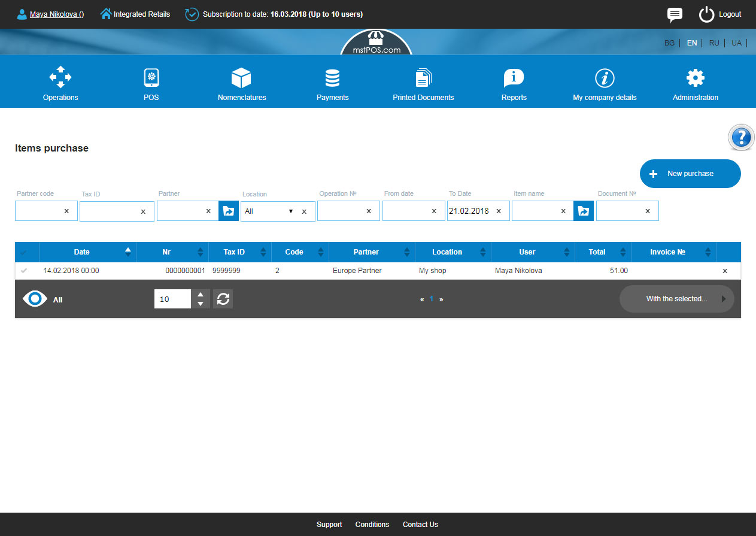Screen dimensions: 756x536
Task: Select the 14.02.2018 purchase row checkbox
Action: 24,271
